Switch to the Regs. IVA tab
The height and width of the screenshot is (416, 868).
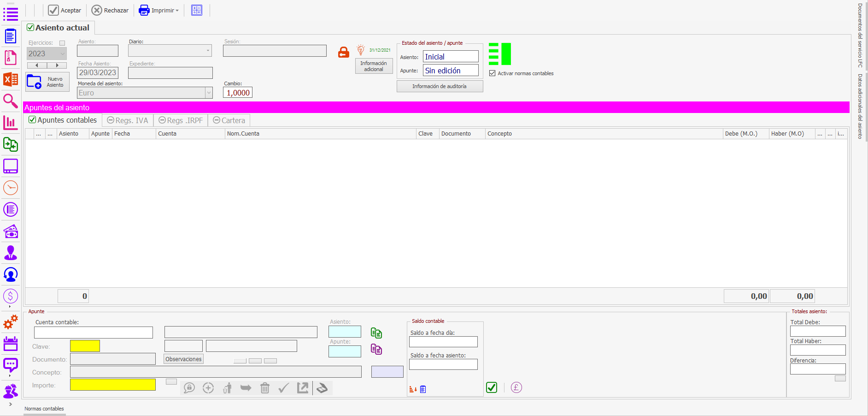(128, 120)
